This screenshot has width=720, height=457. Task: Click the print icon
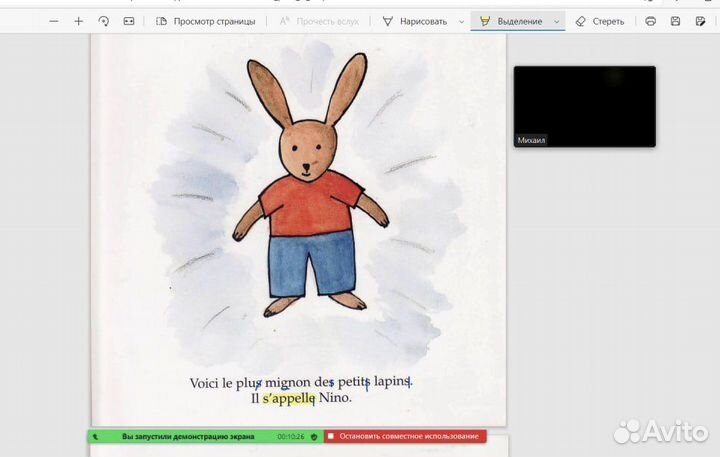coord(651,21)
